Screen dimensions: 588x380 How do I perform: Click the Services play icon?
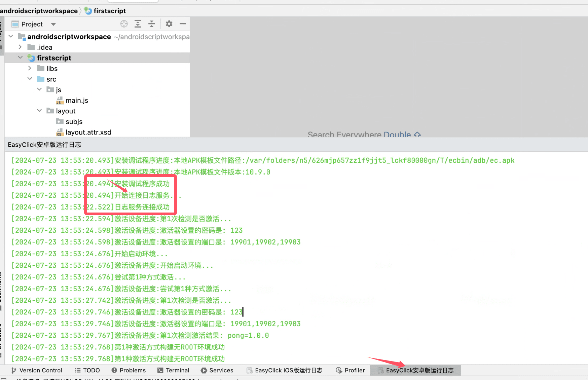tap(204, 370)
